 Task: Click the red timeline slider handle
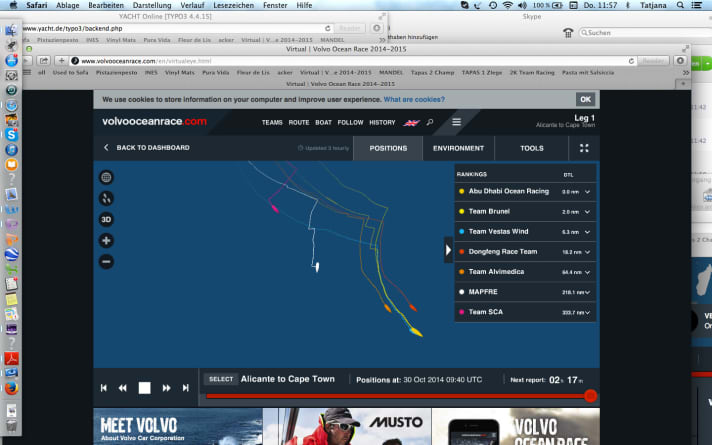pyautogui.click(x=590, y=396)
